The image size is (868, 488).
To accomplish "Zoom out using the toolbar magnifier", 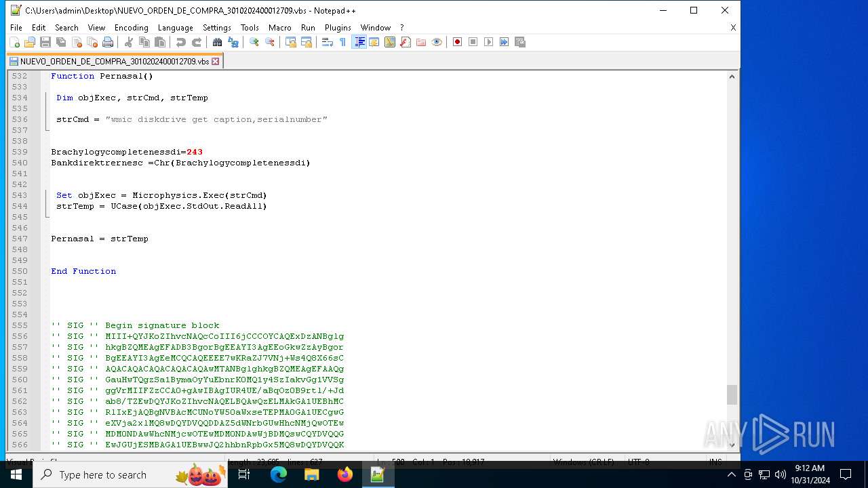I will (x=270, y=42).
